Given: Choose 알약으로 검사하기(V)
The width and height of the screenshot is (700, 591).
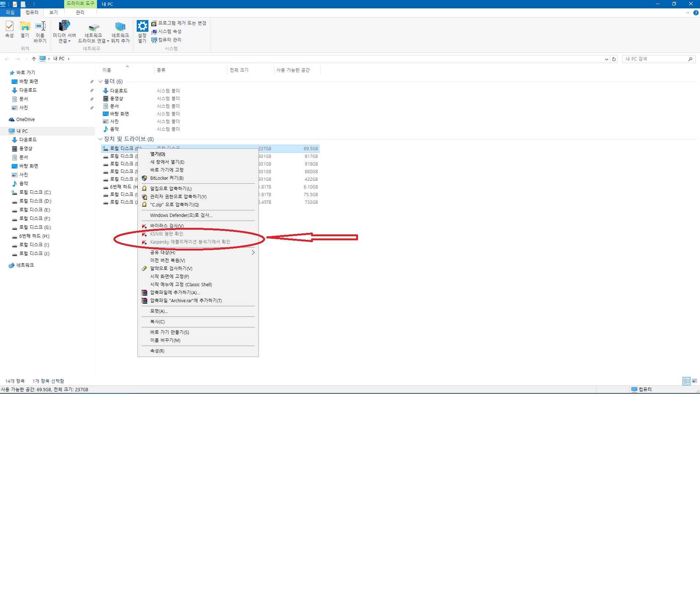Looking at the screenshot, I should pos(198,269).
